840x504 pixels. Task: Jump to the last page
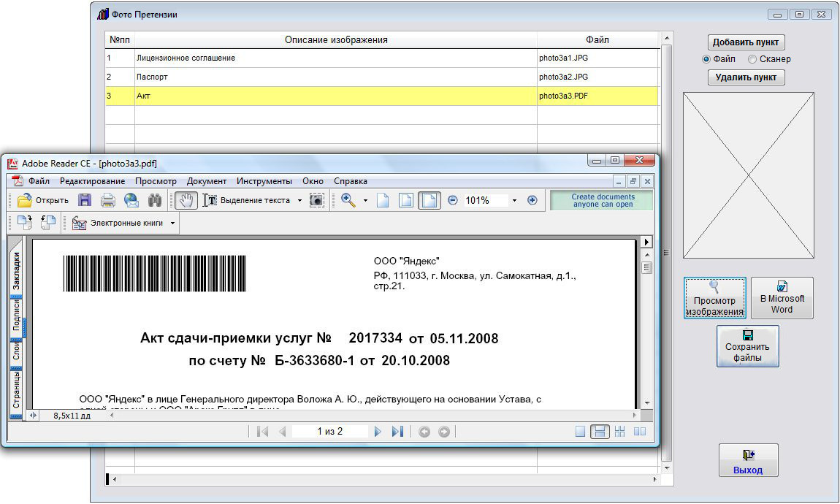397,432
